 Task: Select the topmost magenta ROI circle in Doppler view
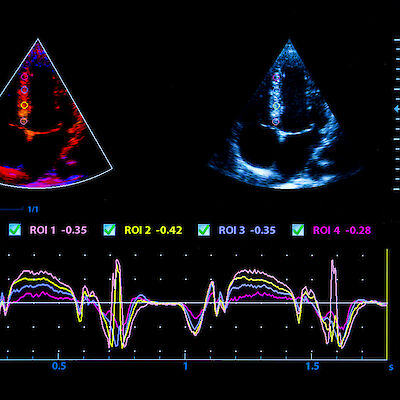(x=24, y=76)
